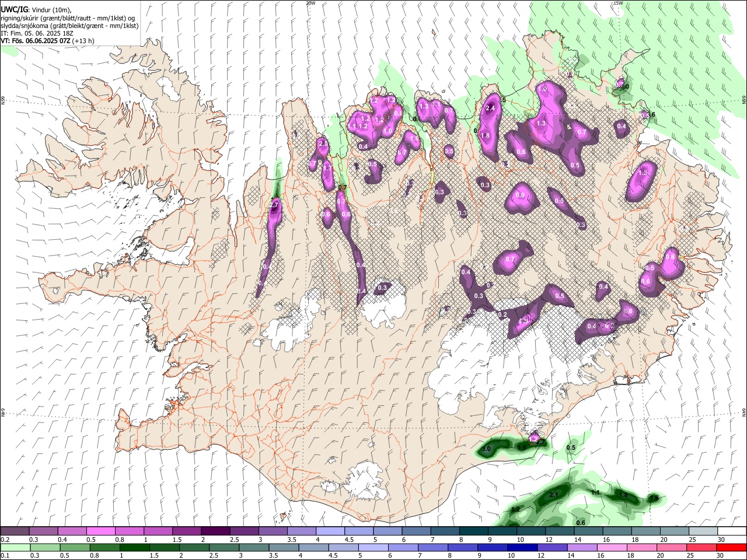Click the bright pink 0.5 swatch in snow scale

click(x=101, y=531)
